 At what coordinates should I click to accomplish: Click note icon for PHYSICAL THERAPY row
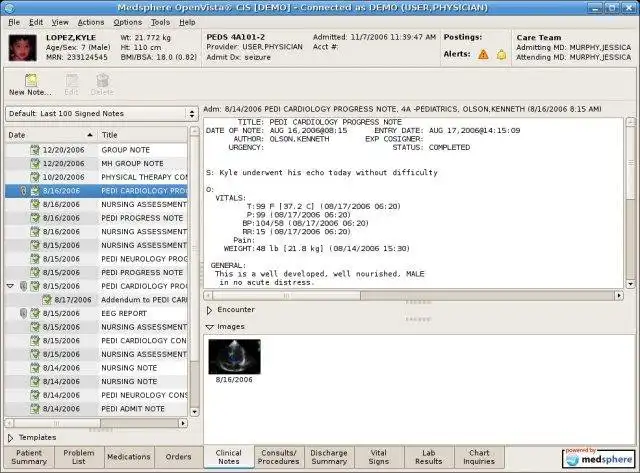coord(35,177)
